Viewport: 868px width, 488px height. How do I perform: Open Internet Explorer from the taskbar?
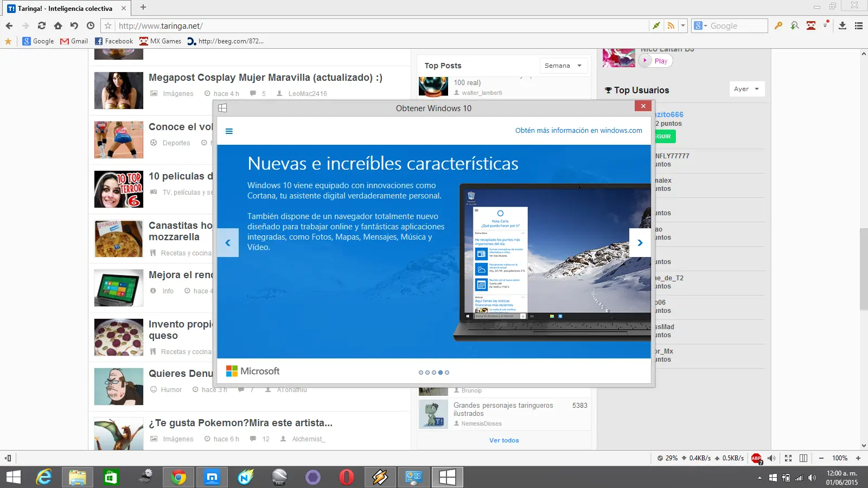point(44,477)
